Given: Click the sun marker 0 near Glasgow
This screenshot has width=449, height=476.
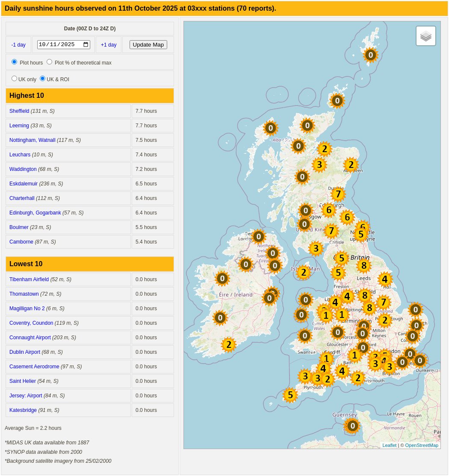Looking at the screenshot, I should [x=305, y=210].
